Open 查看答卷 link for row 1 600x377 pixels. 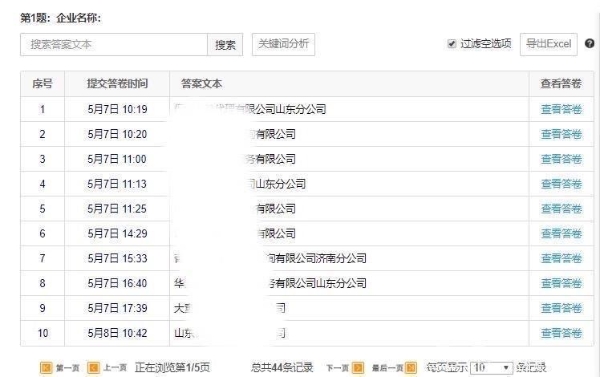click(x=561, y=109)
